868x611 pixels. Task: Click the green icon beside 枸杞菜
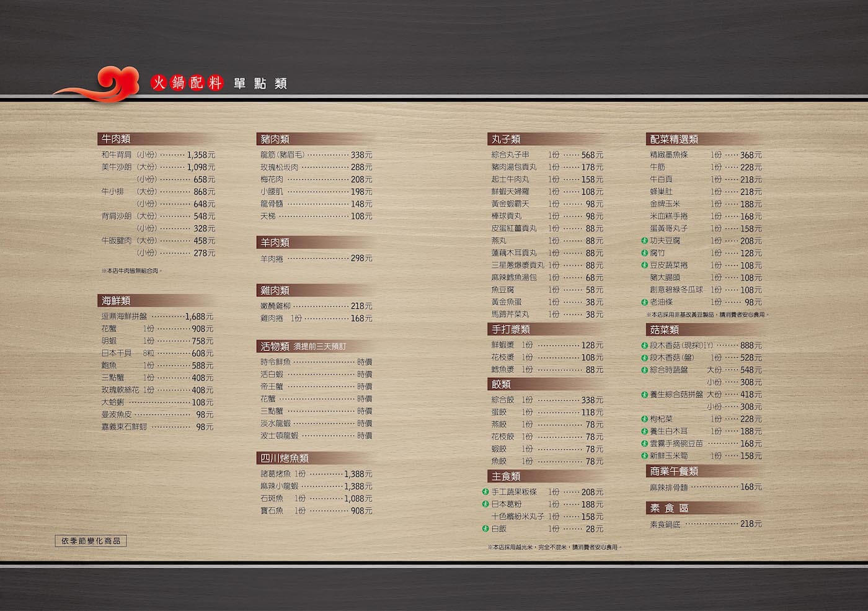(645, 419)
